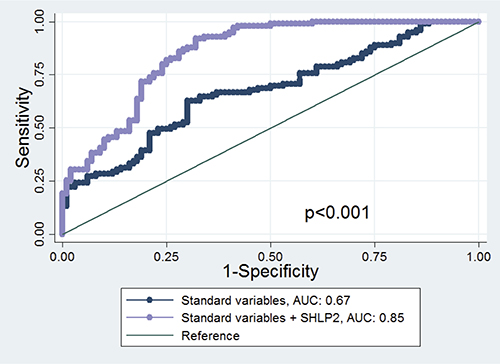
Task: Click the 1.00 tick label on x-axis
Action: tap(479, 257)
